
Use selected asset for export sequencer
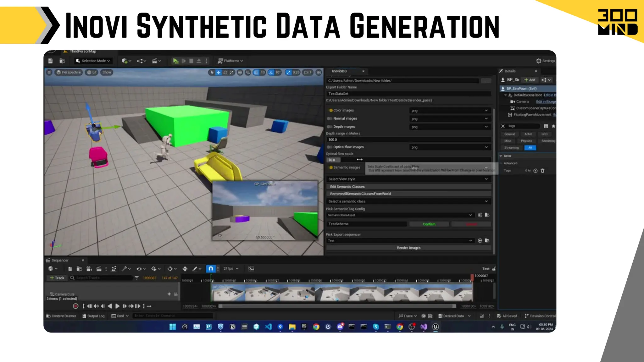pyautogui.click(x=480, y=241)
